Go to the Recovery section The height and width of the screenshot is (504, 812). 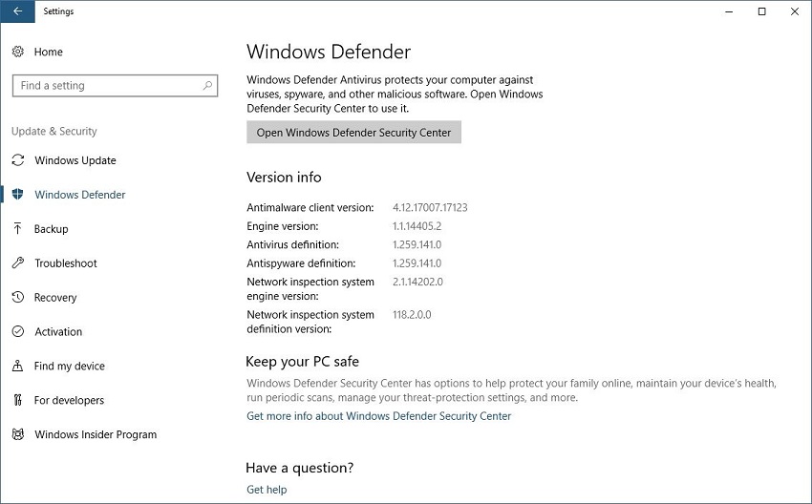coord(55,298)
